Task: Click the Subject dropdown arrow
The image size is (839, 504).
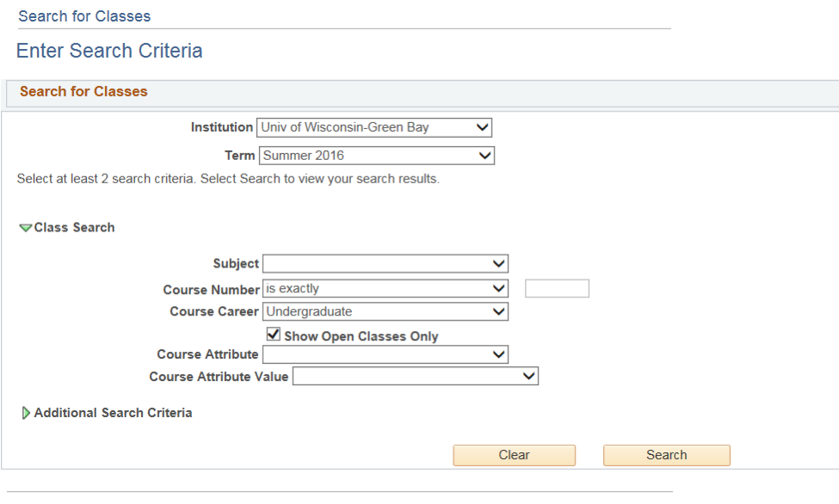Action: click(499, 264)
